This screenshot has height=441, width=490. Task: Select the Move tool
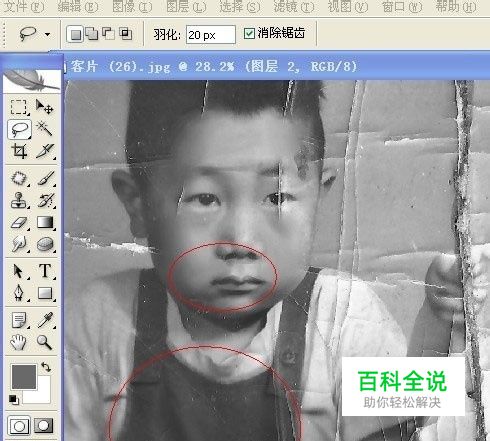(x=45, y=107)
